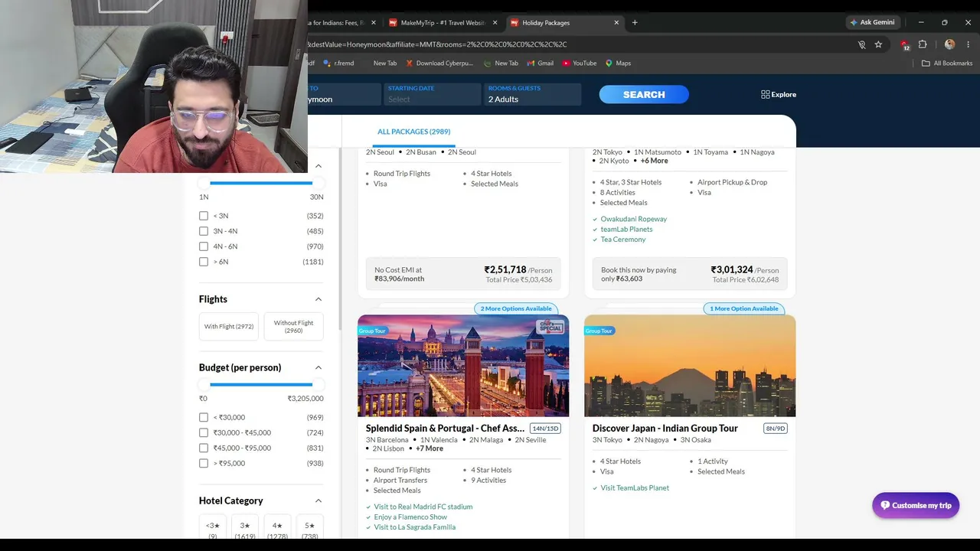The height and width of the screenshot is (551, 980).
Task: Open the r.fremd bookmark
Action: pyautogui.click(x=338, y=64)
